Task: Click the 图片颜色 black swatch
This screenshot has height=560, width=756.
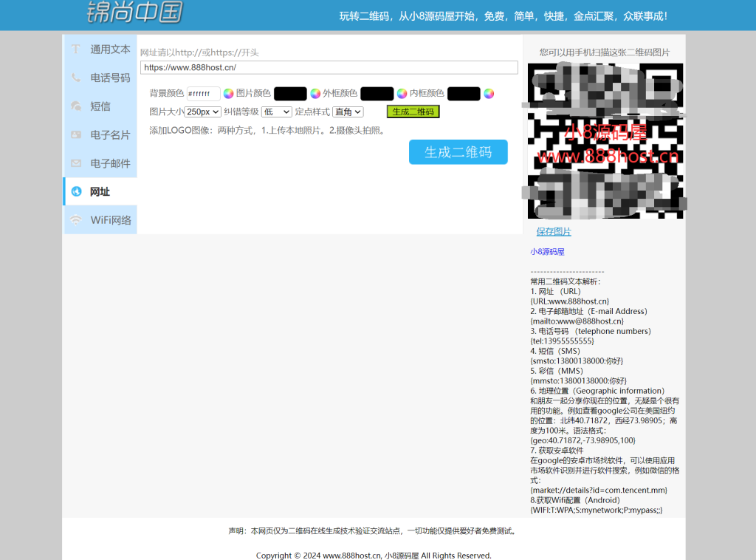Action: tap(290, 94)
